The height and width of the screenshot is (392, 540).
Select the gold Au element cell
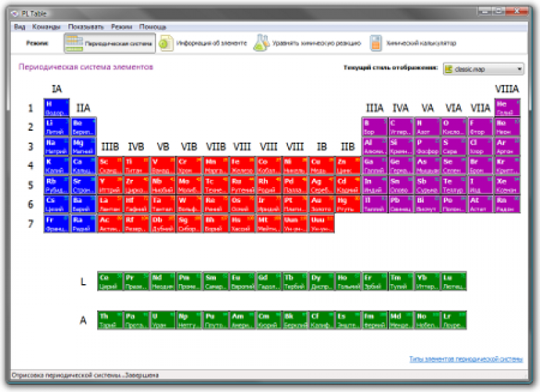pyautogui.click(x=322, y=204)
